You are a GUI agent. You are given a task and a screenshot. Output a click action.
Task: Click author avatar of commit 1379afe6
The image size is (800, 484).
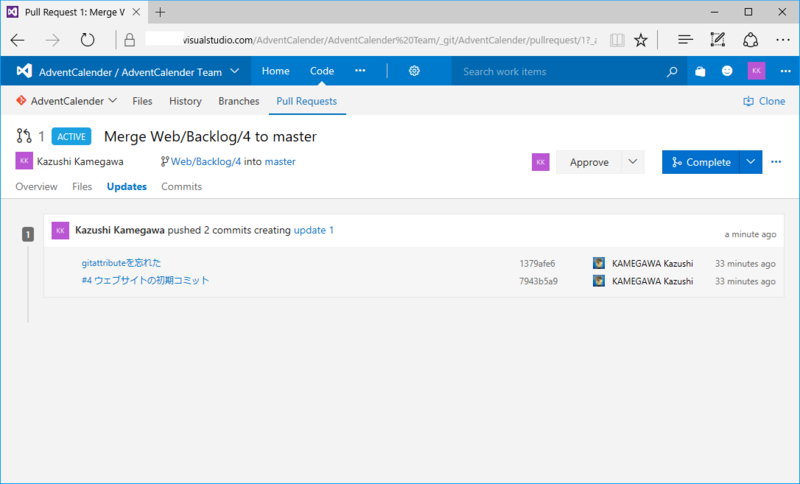tap(598, 263)
